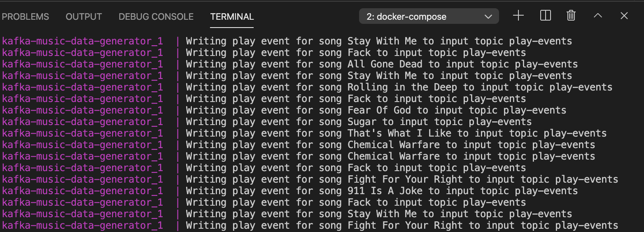The width and height of the screenshot is (644, 232).
Task: Kill terminal using the trash icon
Action: (x=571, y=16)
